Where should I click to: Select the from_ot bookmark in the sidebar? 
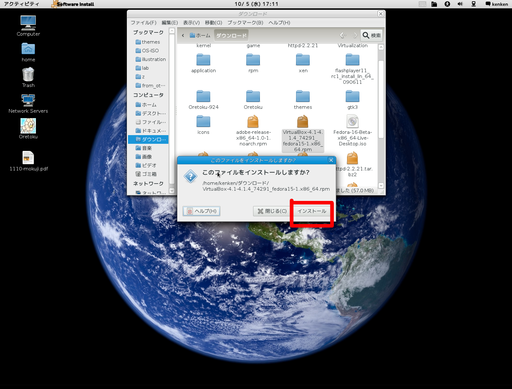point(151,85)
